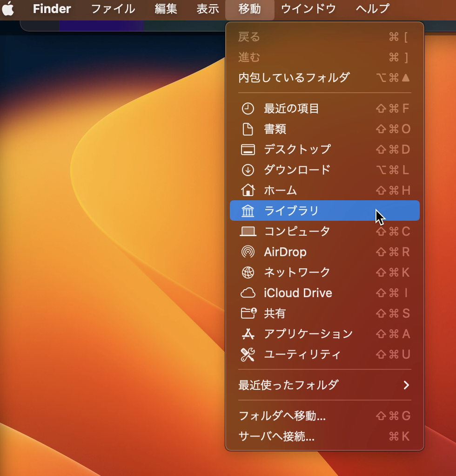Image resolution: width=456 pixels, height=476 pixels.
Task: Choose サーバへ接続... from the menu
Action: coord(324,436)
